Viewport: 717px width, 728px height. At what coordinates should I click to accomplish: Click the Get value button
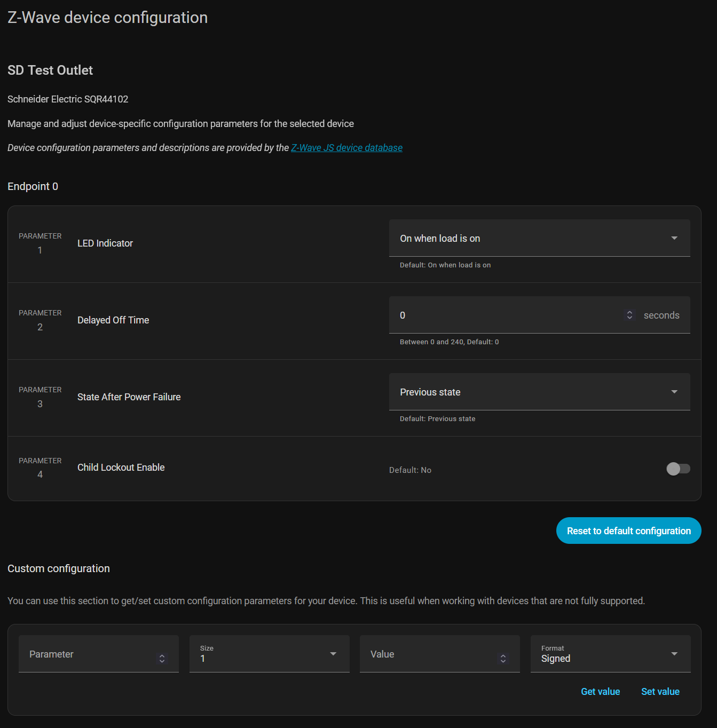tap(600, 691)
